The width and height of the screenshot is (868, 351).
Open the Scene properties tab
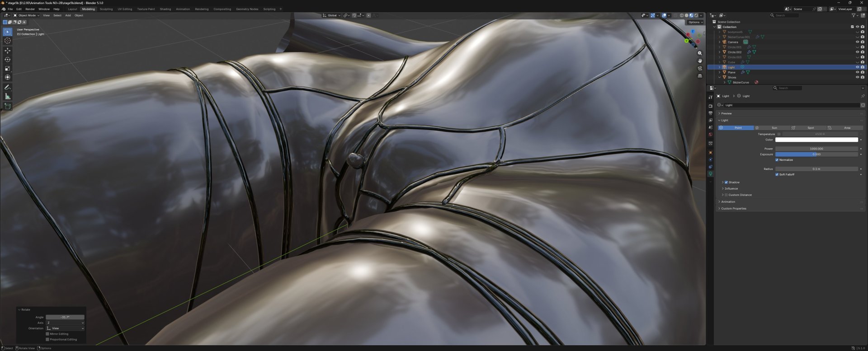pos(710,127)
